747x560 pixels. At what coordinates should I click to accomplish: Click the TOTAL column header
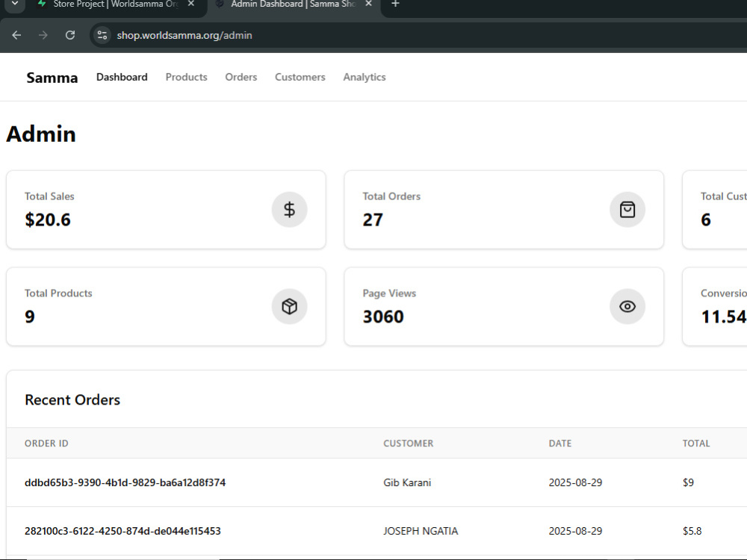(x=696, y=444)
